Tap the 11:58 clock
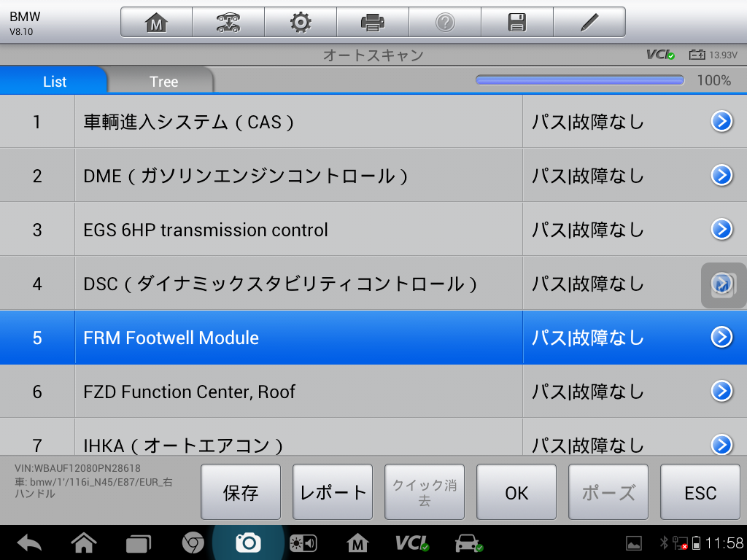This screenshot has width=747, height=560. tap(724, 542)
